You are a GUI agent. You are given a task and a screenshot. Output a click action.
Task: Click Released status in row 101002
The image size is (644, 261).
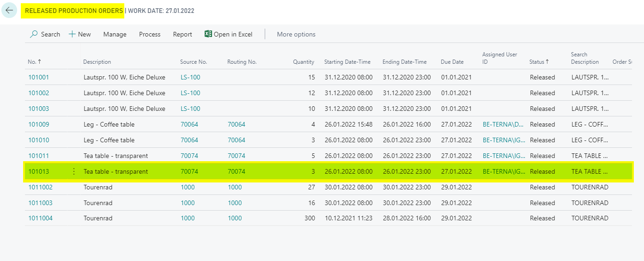point(542,93)
